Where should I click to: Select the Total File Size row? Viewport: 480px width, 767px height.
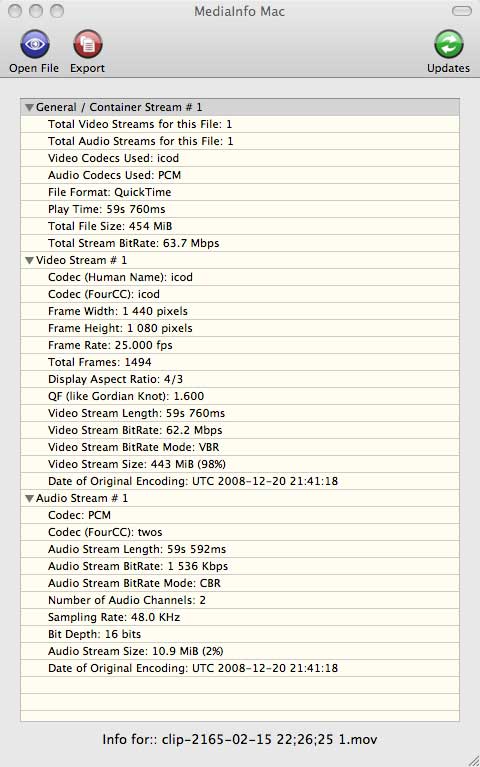tap(240, 226)
